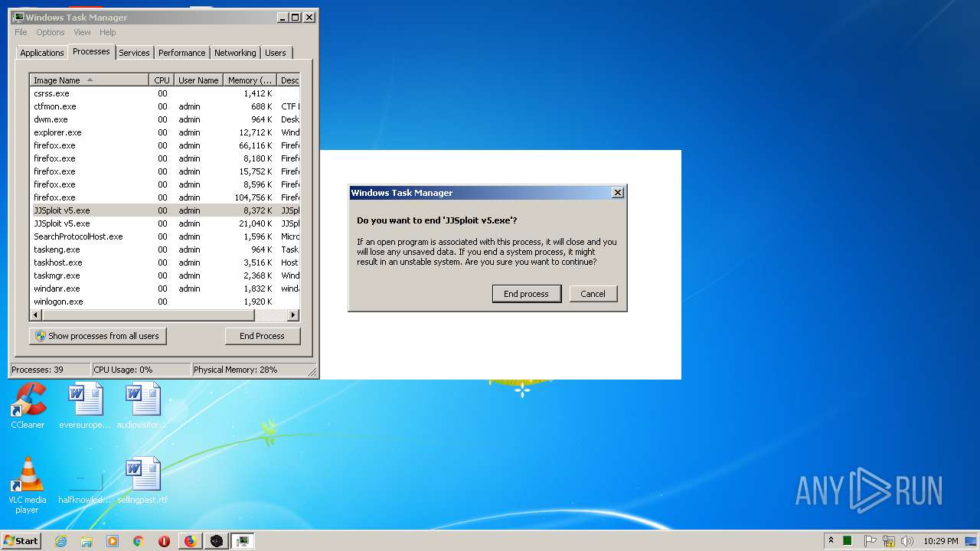Viewport: 980px width, 551px height.
Task: Select JJSploit v5.exe using 21,040 K
Action: point(165,223)
